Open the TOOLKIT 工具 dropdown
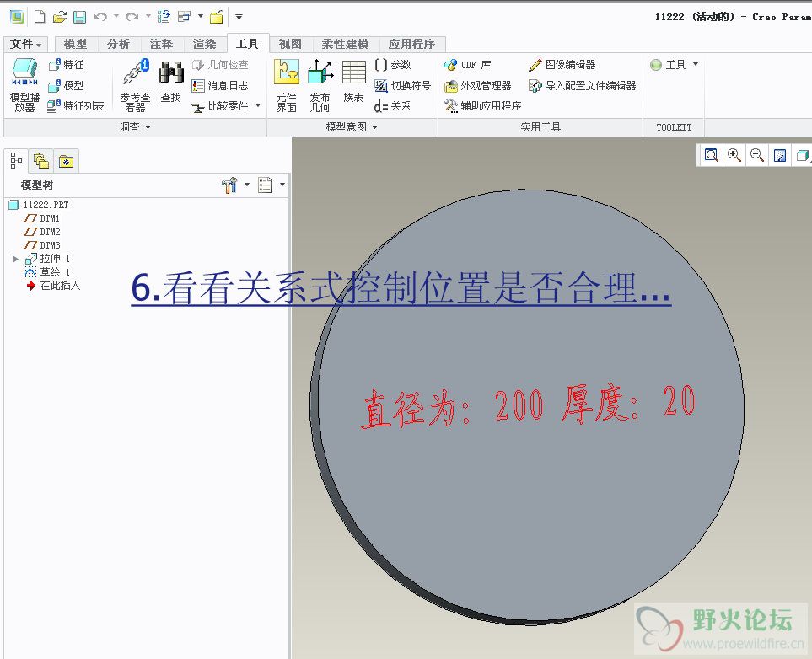 (x=696, y=64)
